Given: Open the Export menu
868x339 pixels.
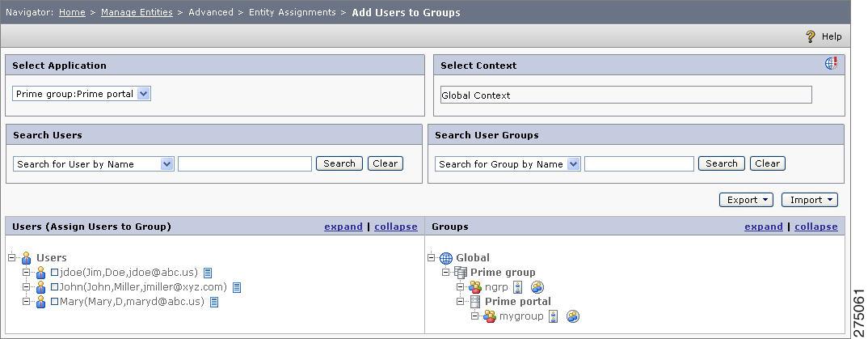Looking at the screenshot, I should point(746,200).
